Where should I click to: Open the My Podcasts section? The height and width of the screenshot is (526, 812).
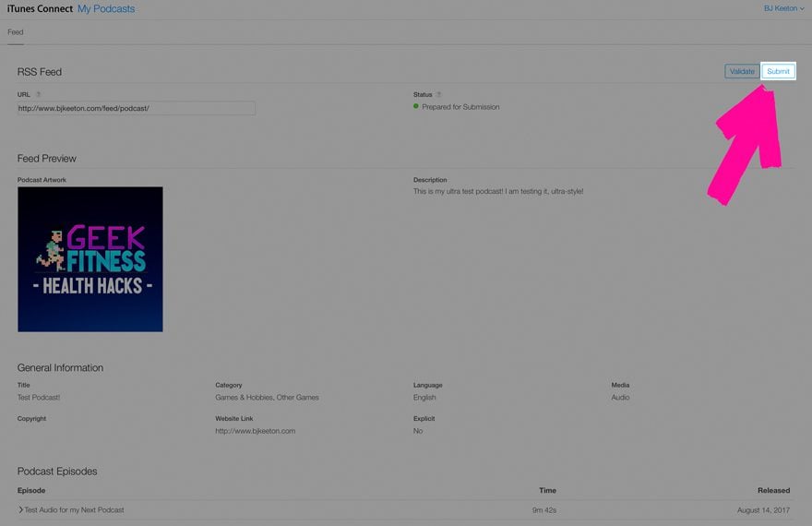tap(106, 8)
